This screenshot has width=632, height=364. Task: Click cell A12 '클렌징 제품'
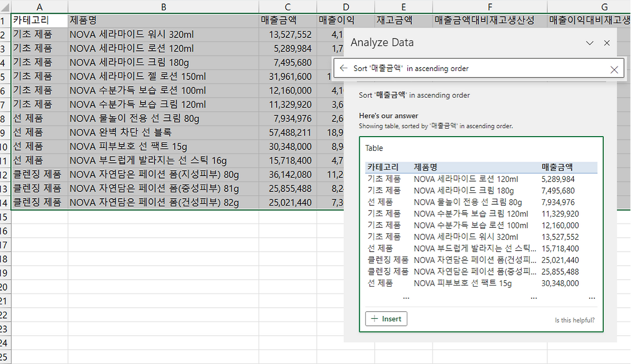coord(39,175)
